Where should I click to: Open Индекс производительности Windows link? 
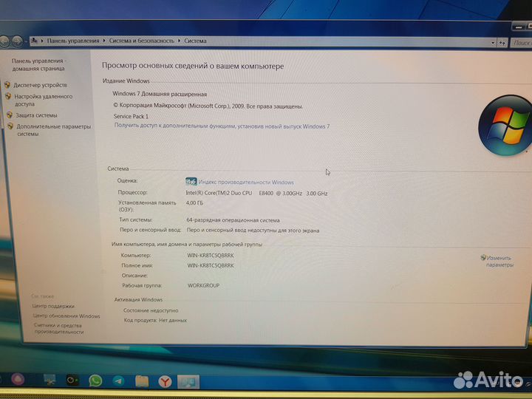[x=246, y=183]
